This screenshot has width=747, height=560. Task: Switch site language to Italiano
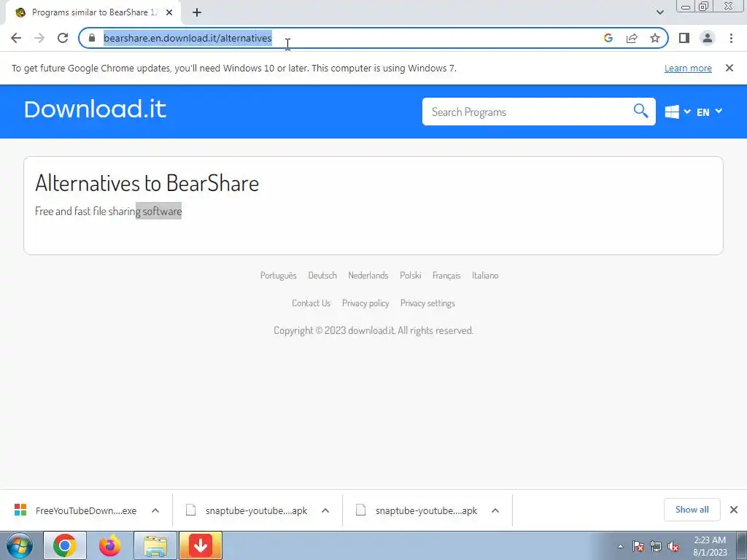tap(485, 275)
